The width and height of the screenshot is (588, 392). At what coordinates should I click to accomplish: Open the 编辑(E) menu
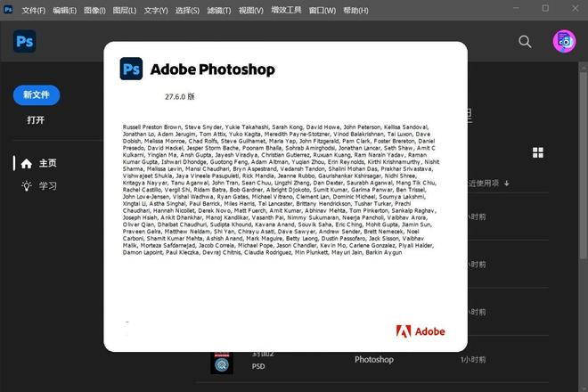[x=64, y=11]
